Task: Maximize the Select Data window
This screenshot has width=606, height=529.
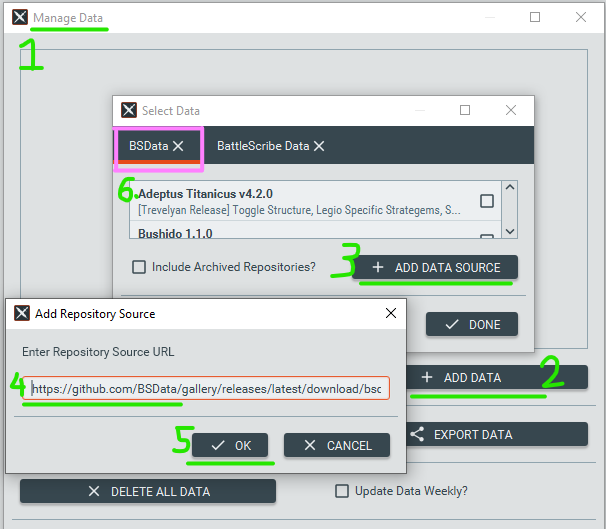Action: click(x=465, y=110)
